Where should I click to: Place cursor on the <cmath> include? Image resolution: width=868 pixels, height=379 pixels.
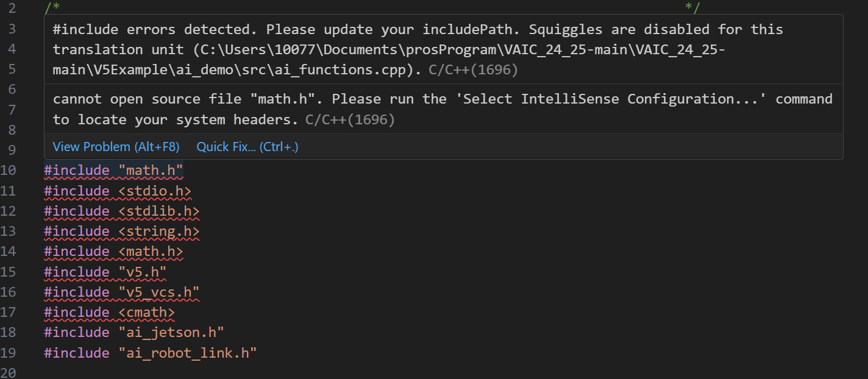click(x=146, y=313)
